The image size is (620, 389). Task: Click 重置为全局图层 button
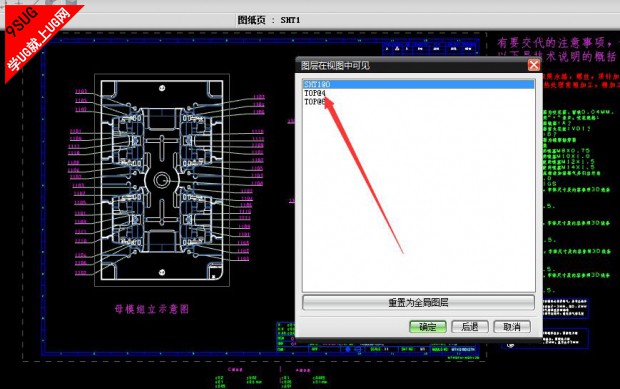tap(418, 303)
